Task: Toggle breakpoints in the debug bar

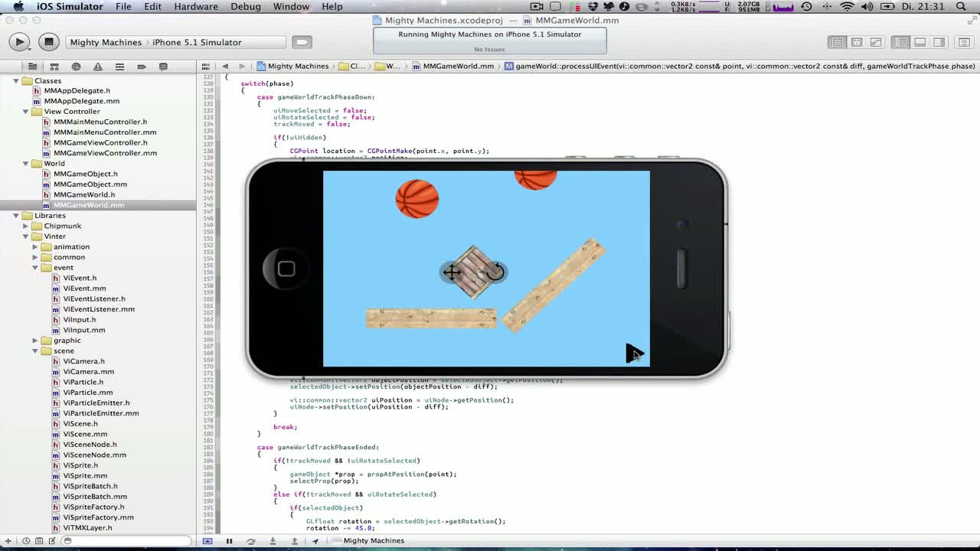Action: pos(207,540)
